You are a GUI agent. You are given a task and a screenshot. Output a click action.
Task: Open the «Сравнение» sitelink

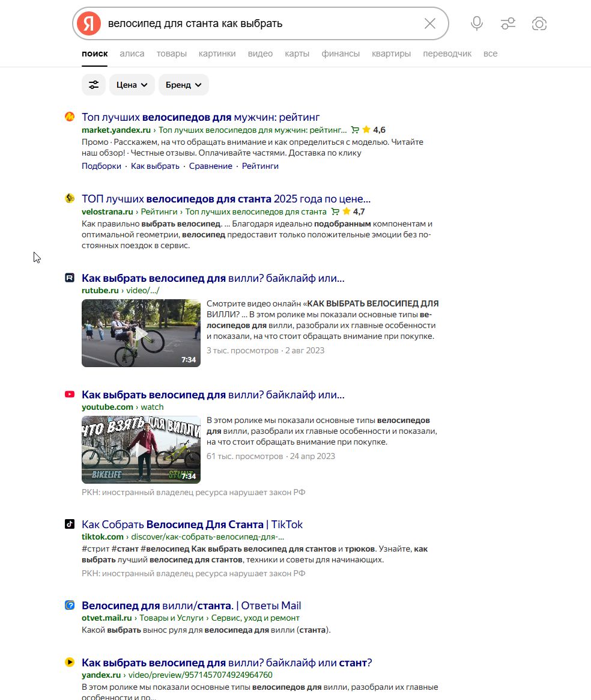click(211, 166)
